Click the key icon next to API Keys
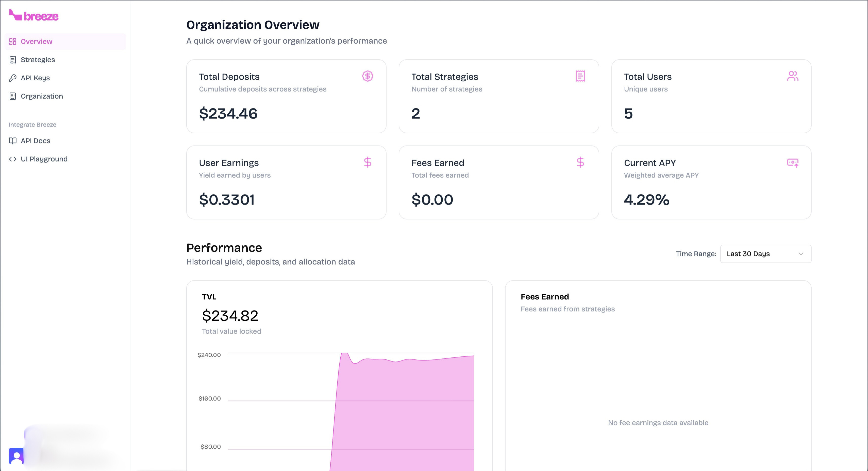Viewport: 868px width, 471px height. coord(12,78)
